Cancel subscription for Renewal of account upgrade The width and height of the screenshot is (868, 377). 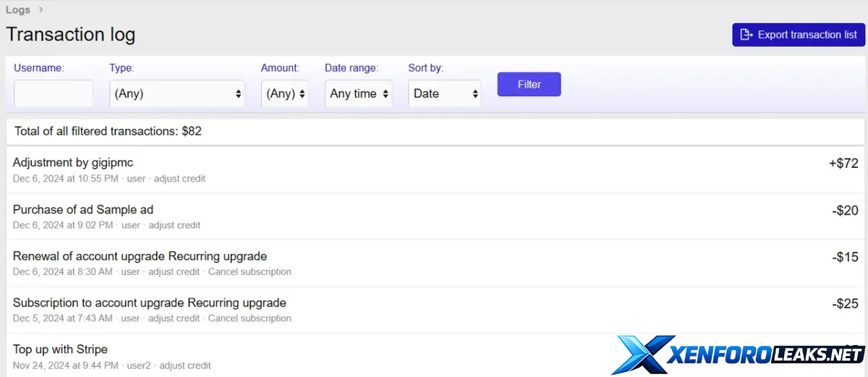tap(250, 272)
